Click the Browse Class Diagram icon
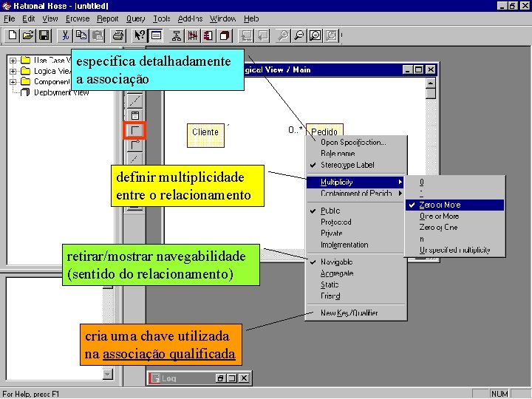This screenshot has height=399, width=532. coord(176,35)
